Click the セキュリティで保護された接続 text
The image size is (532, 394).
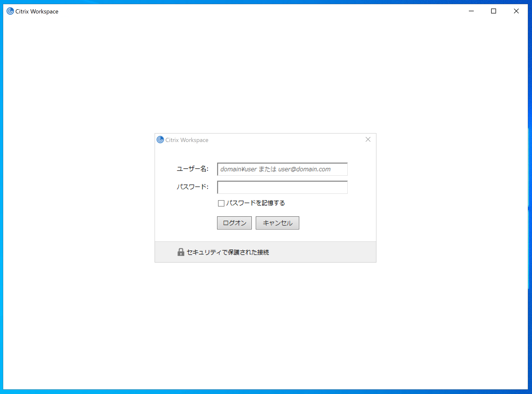click(x=228, y=252)
